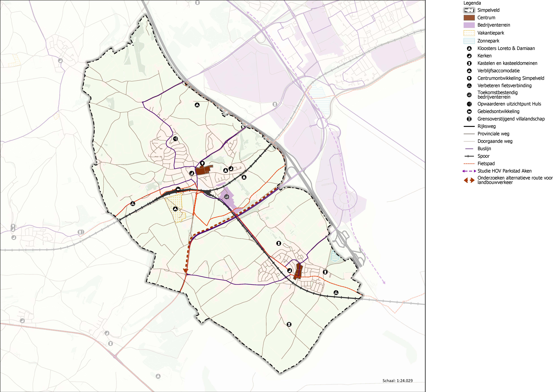555x392 pixels.
Task: Click the Kastelen en kasteeldomeinen legend icon
Action: [x=469, y=63]
